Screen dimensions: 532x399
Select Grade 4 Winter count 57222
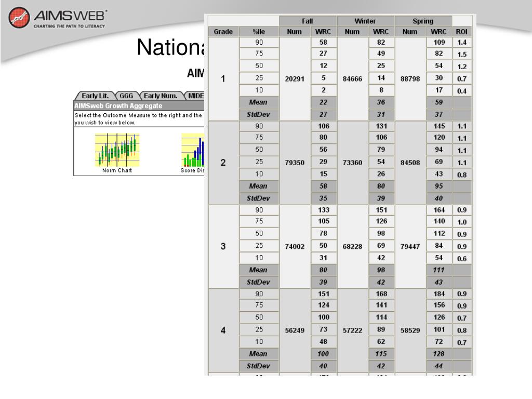(x=352, y=330)
